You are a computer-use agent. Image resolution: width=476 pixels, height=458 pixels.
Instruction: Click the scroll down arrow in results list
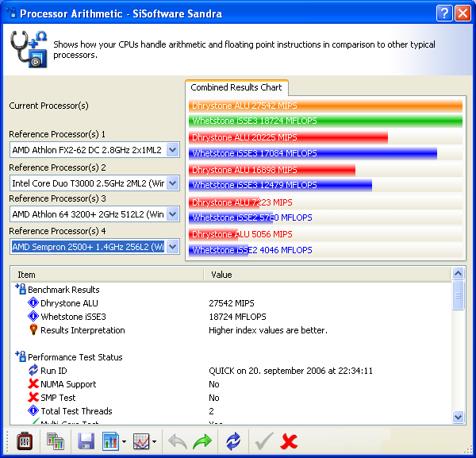pyautogui.click(x=458, y=417)
